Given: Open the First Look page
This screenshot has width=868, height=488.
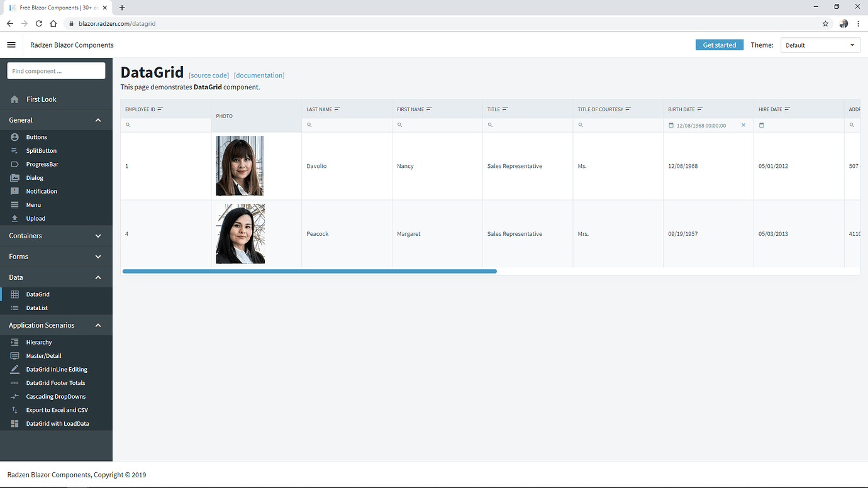Looking at the screenshot, I should coord(42,99).
